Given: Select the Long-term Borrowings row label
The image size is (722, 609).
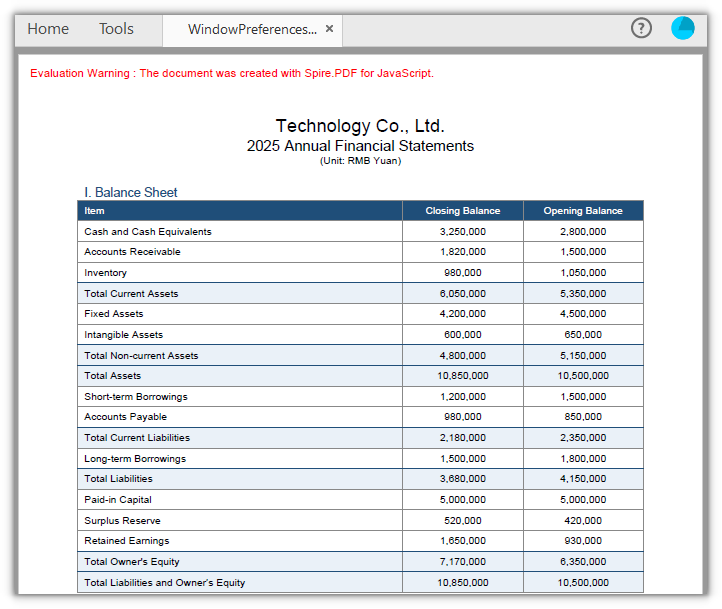Looking at the screenshot, I should [135, 459].
